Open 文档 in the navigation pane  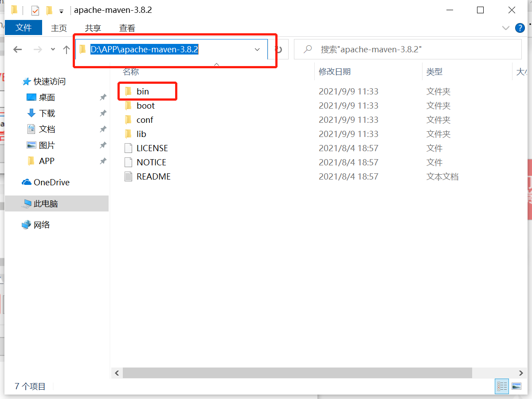tap(47, 129)
